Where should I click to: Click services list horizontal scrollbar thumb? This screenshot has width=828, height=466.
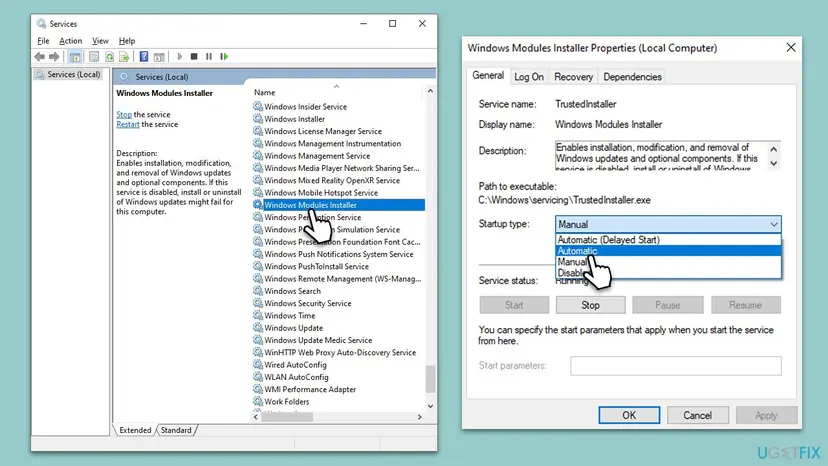[x=287, y=417]
